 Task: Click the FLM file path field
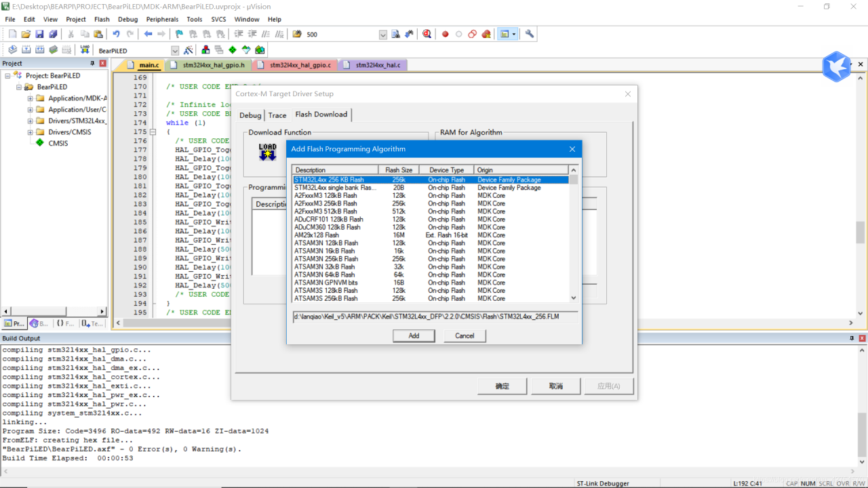click(x=435, y=317)
